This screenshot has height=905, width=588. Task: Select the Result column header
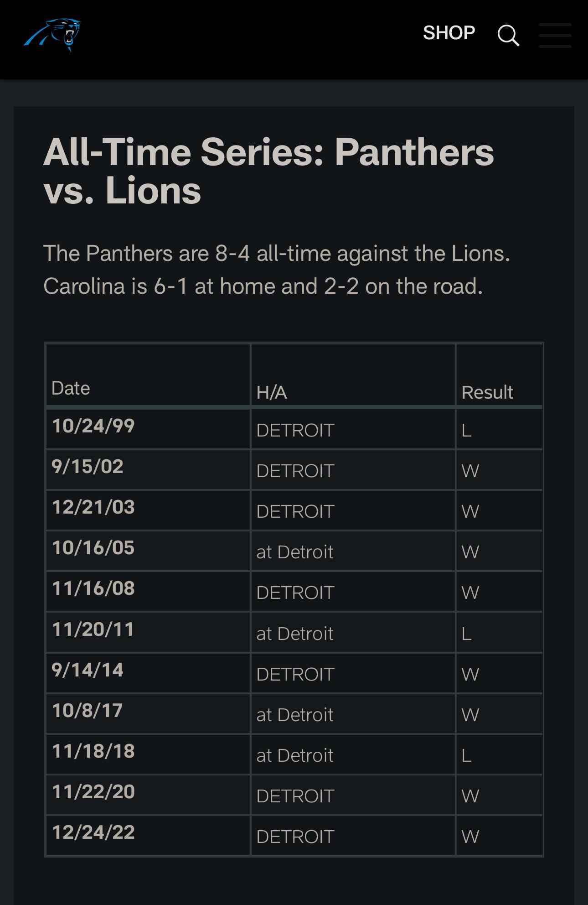487,392
